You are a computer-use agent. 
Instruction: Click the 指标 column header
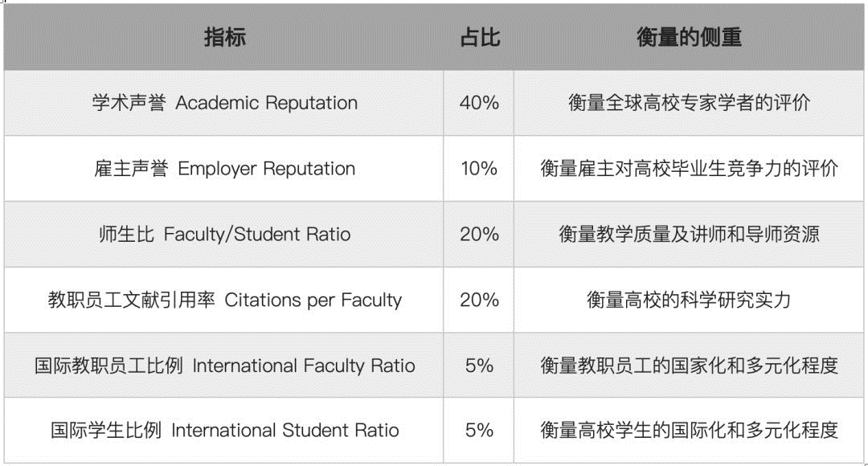(223, 37)
